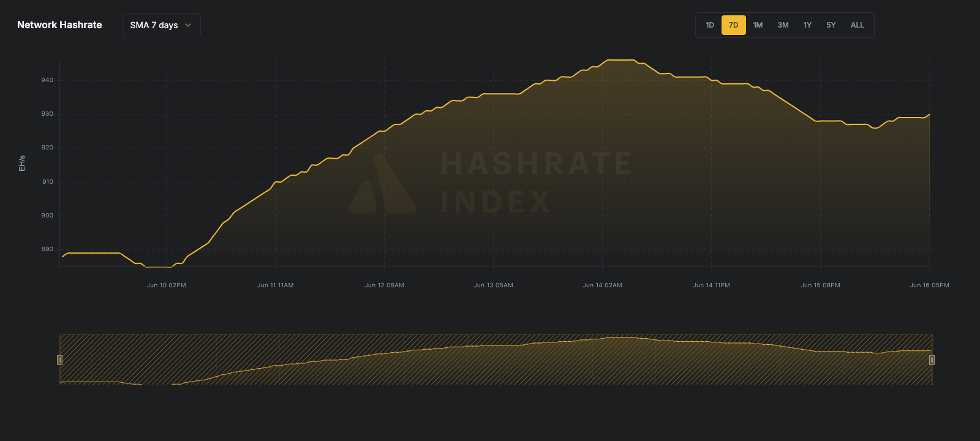Click the 890 y-axis value

tap(47, 249)
